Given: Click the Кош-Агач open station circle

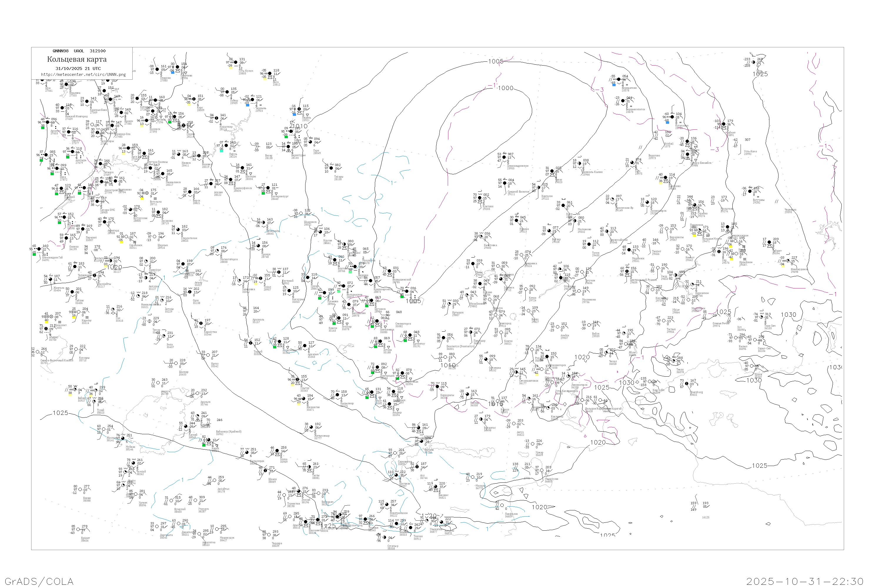Looking at the screenshot, I should click(649, 382).
